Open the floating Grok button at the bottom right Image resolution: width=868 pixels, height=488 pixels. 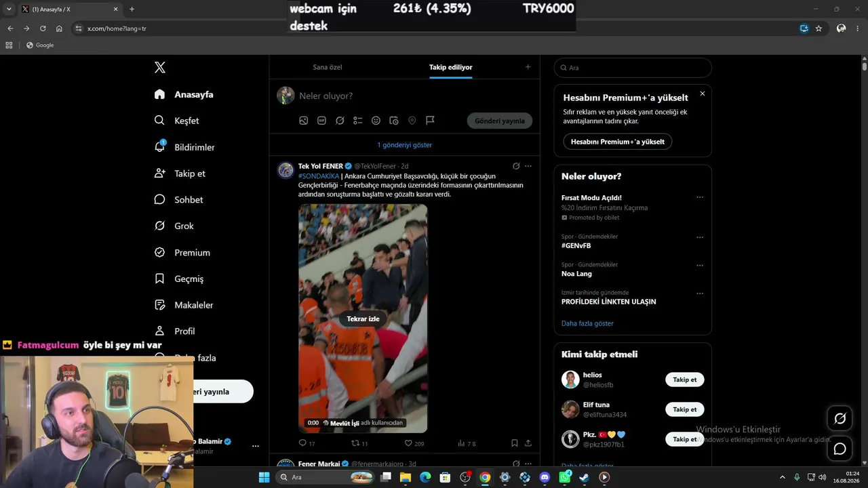(x=840, y=418)
